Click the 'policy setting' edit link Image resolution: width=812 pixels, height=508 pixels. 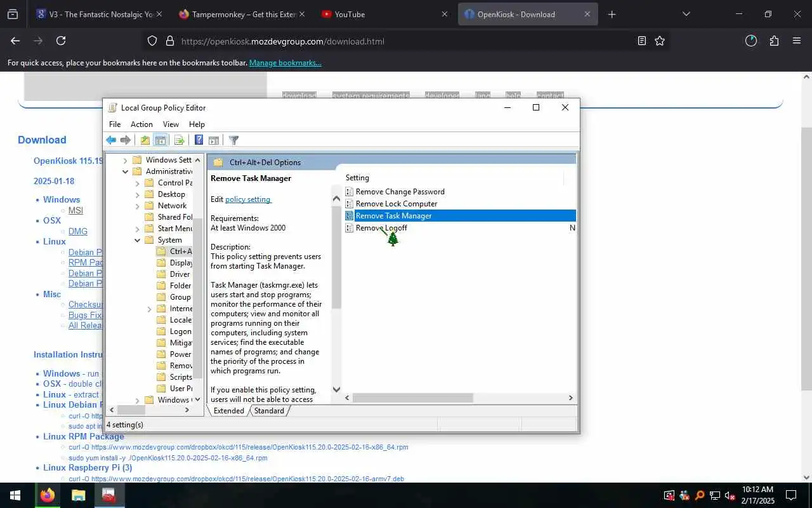(x=248, y=199)
